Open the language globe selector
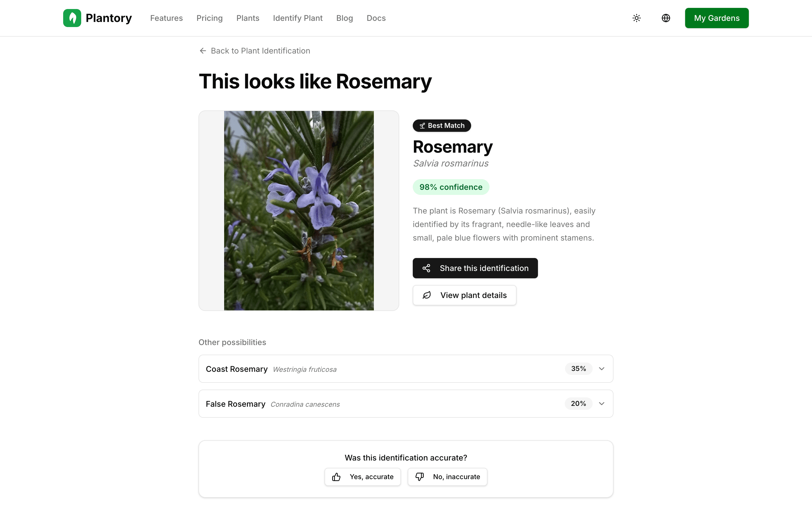 [666, 18]
